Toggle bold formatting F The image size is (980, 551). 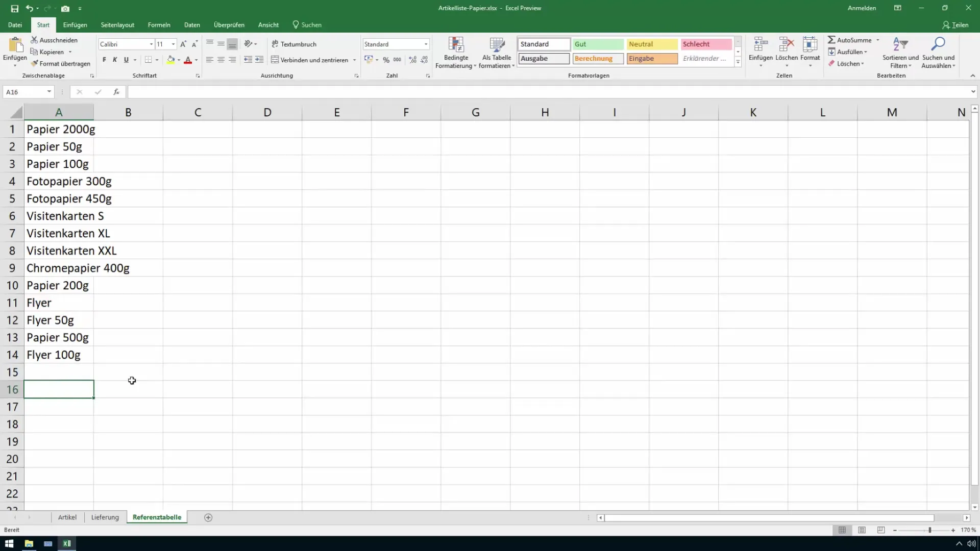tap(104, 60)
